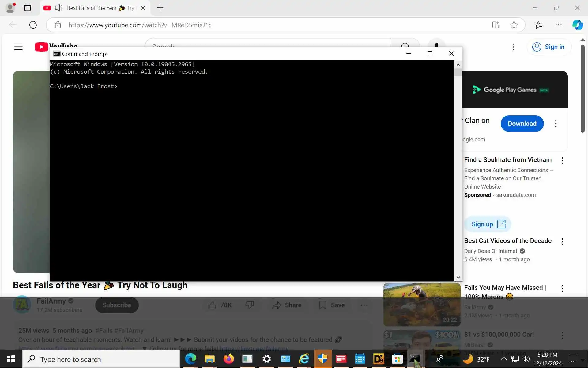Toggle the tab actions menu button
Viewport: 588px width, 368px height.
click(x=28, y=8)
